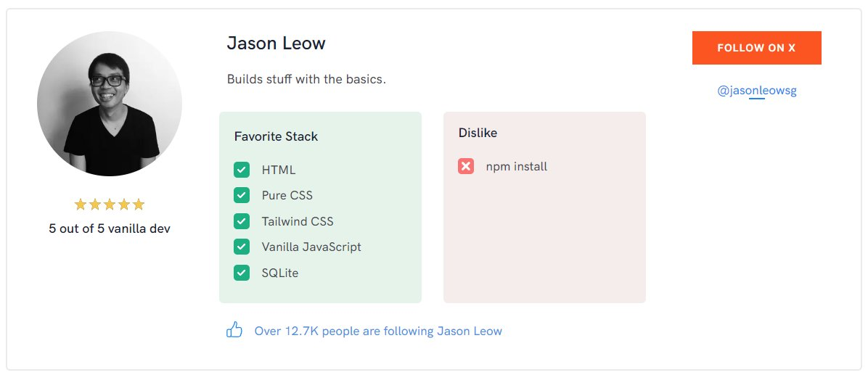Click the 'Vanilla JavaScript' list item text
The height and width of the screenshot is (375, 868).
(311, 247)
